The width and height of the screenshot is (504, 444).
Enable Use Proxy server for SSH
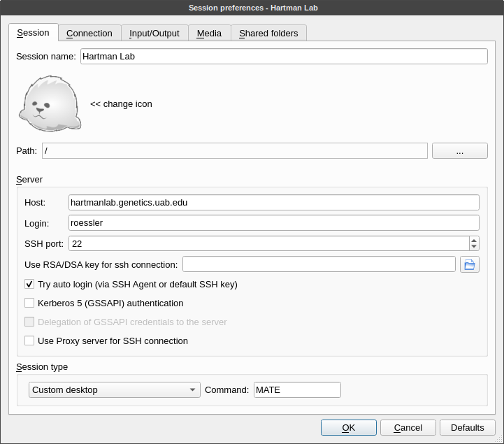pos(29,341)
